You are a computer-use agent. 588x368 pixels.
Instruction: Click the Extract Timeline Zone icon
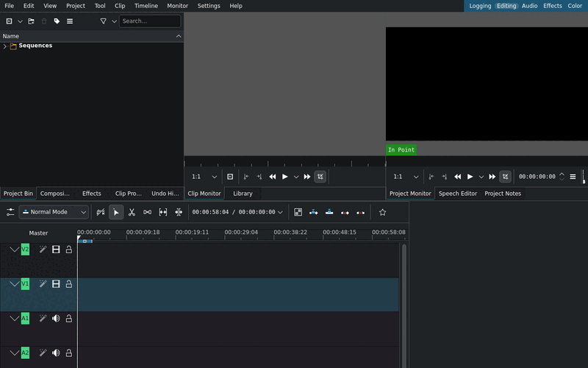pyautogui.click(x=345, y=213)
